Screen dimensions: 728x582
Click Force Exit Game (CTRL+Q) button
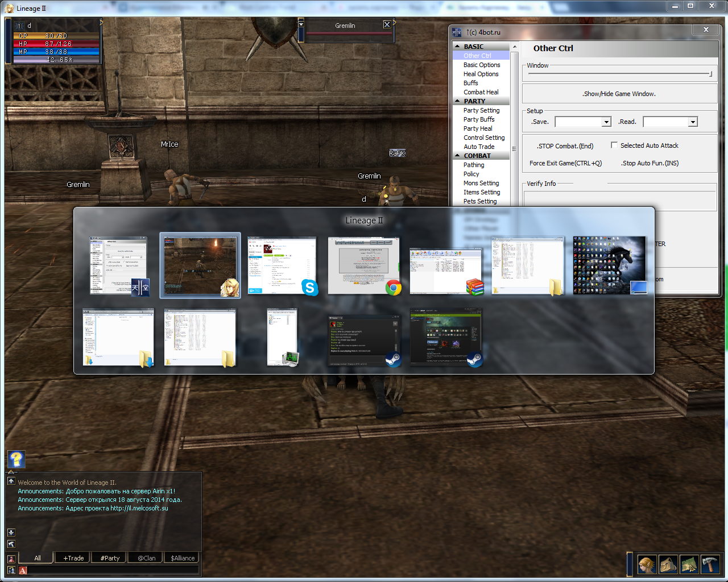pyautogui.click(x=565, y=163)
